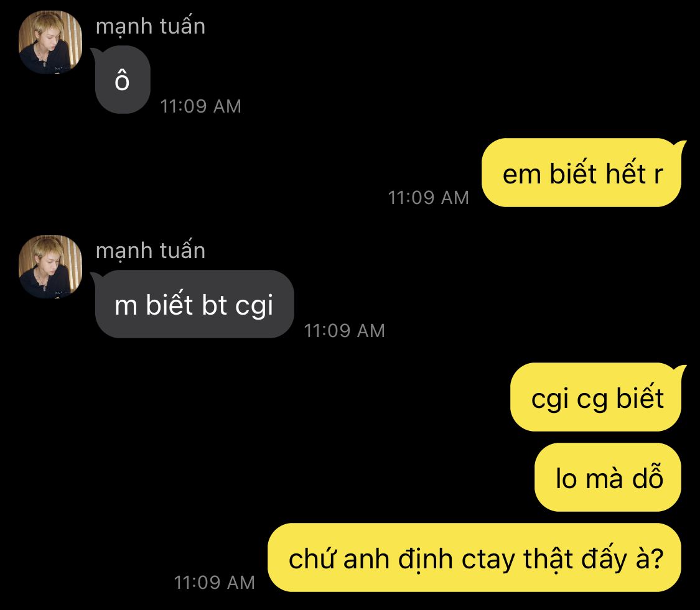Click the tail of the "em biết hết r" bubble
Screen dimensions: 700x610
[681, 146]
